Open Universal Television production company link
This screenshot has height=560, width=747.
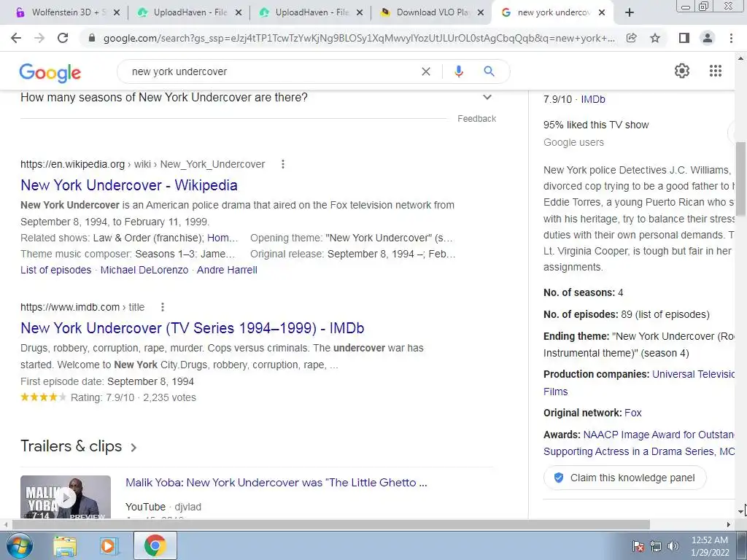pos(694,374)
